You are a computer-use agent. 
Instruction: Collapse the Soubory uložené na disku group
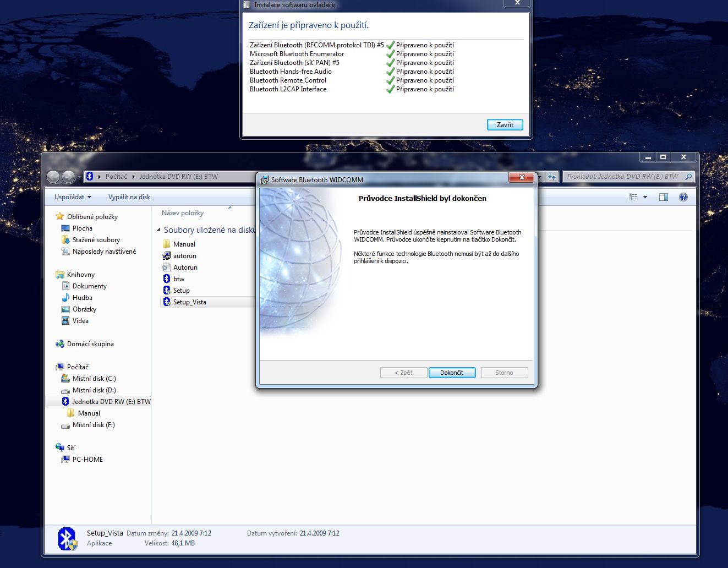coord(159,230)
